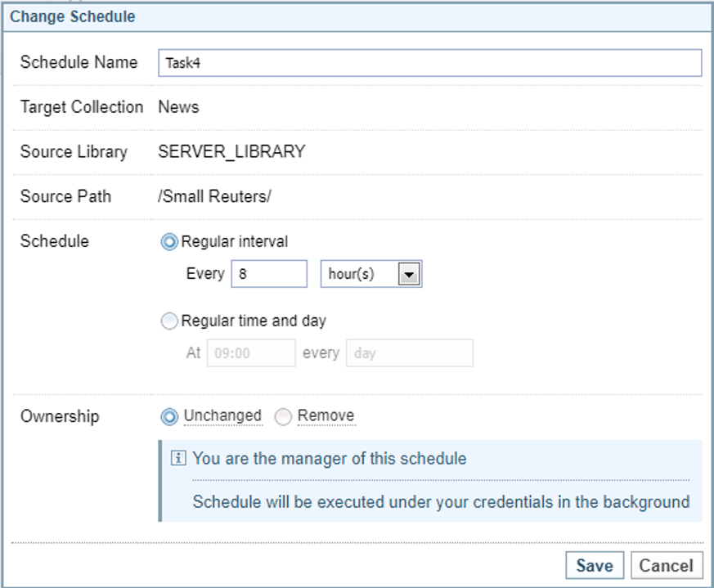Viewport: 714px width, 588px height.
Task: Click the 09:00 time input field
Action: click(250, 354)
